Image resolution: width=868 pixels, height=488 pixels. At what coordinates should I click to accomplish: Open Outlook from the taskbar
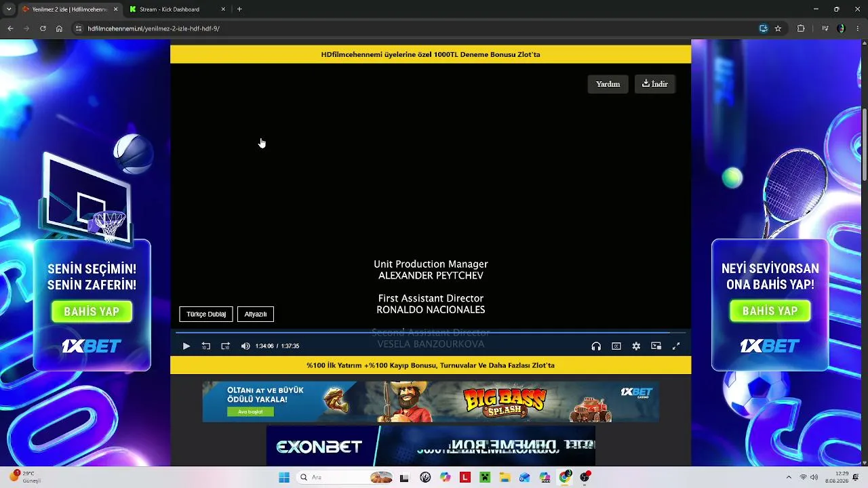[525, 477]
